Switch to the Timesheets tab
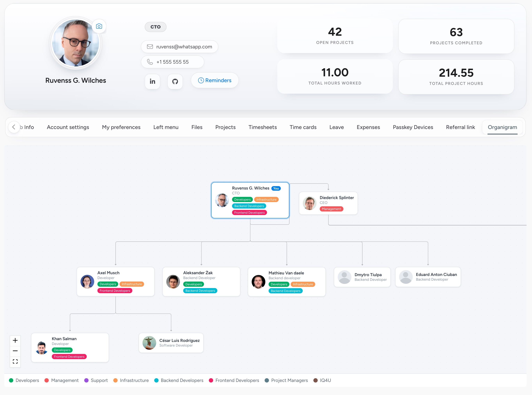 [262, 127]
